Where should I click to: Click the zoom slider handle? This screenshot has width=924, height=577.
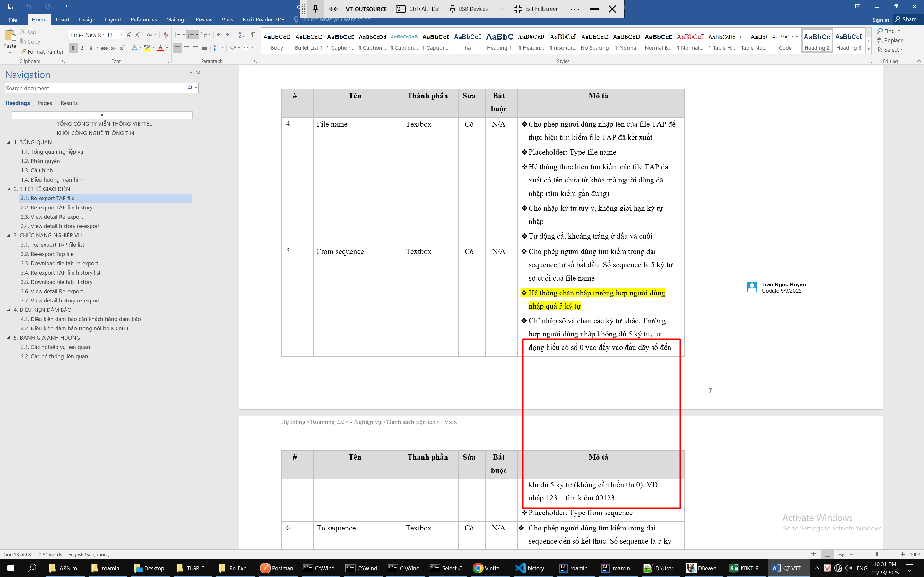[877, 554]
